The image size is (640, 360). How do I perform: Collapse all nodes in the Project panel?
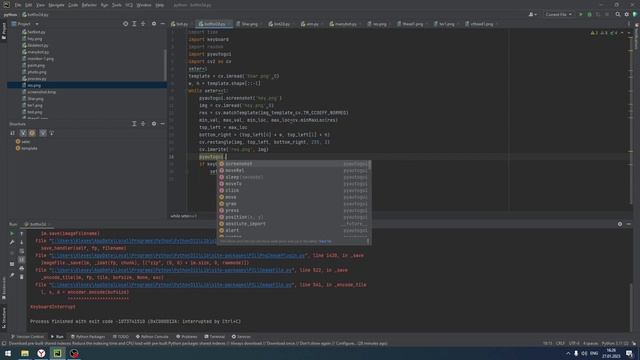point(143,24)
